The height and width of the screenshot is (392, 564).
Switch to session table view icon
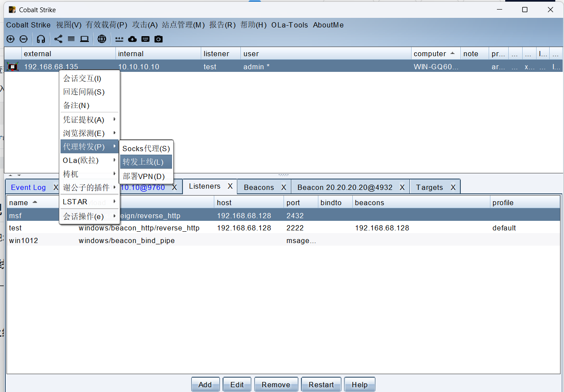[71, 39]
